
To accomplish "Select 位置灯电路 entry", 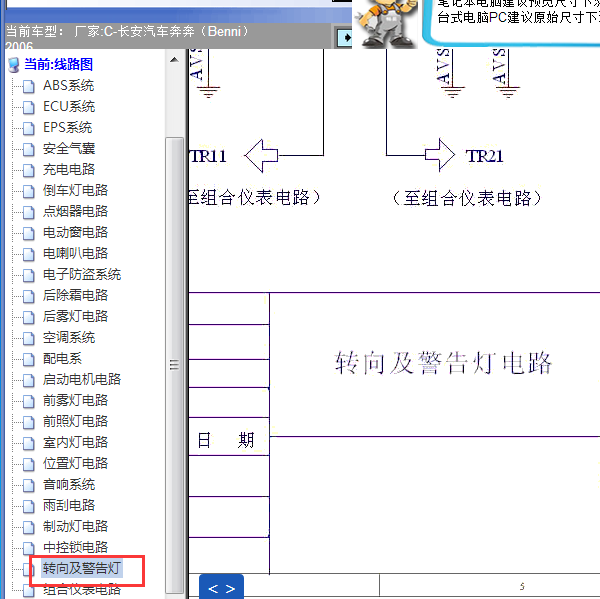I will pos(75,463).
